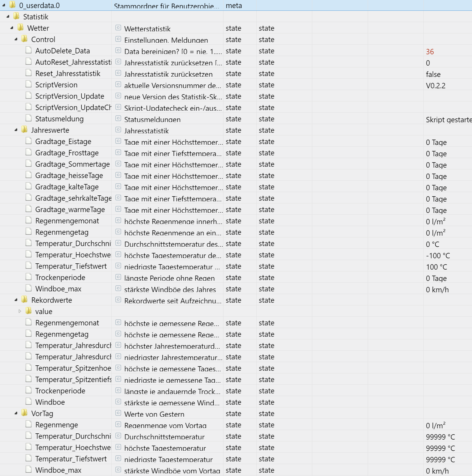Screen dimensions: 472x476
Task: Click the value folder icon
Action: pyautogui.click(x=29, y=311)
